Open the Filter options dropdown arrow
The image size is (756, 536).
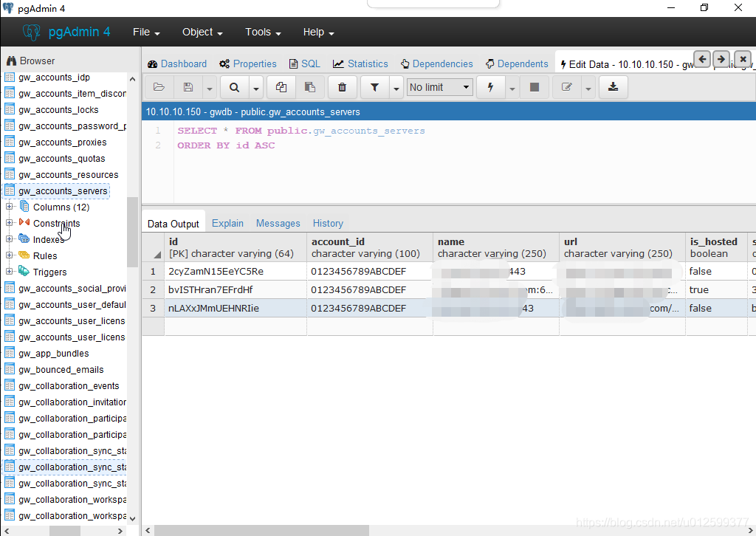pyautogui.click(x=396, y=89)
